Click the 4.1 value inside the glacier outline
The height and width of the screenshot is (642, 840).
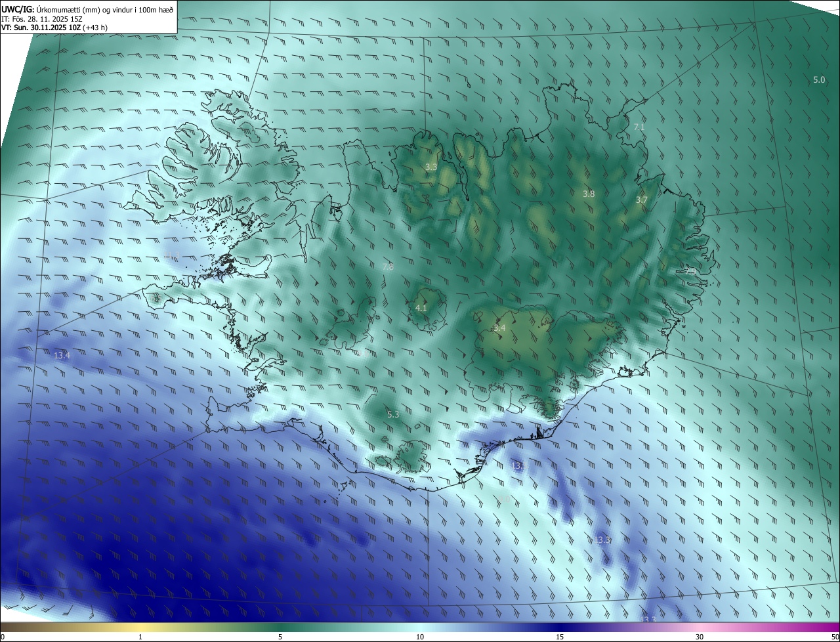coord(421,308)
